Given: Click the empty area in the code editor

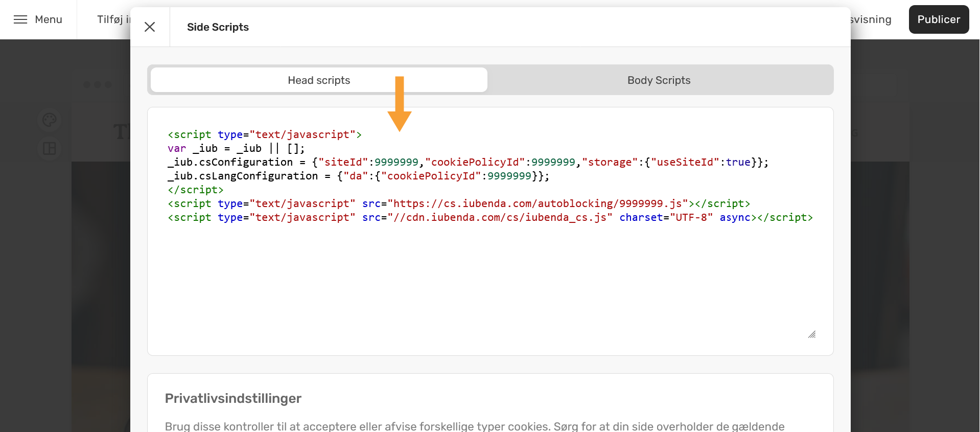Looking at the screenshot, I should click(489, 281).
